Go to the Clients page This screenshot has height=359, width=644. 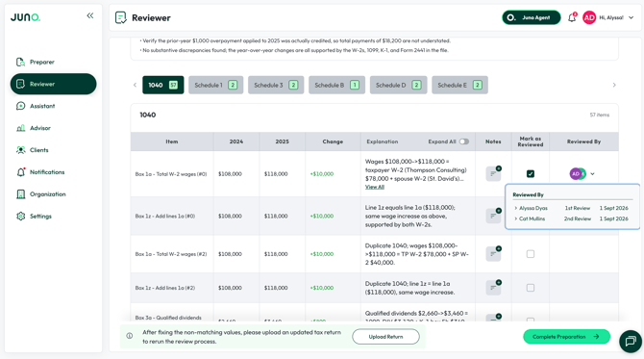(39, 150)
